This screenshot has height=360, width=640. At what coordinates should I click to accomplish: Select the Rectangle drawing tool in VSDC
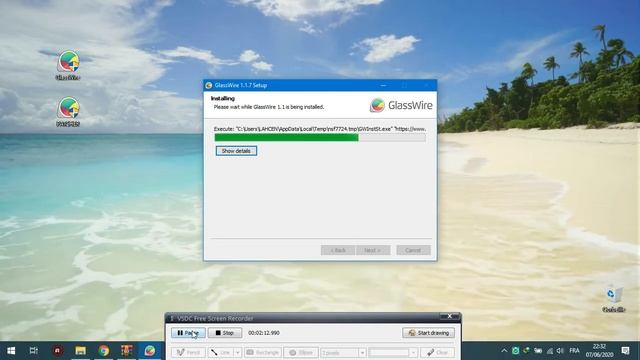click(x=263, y=352)
